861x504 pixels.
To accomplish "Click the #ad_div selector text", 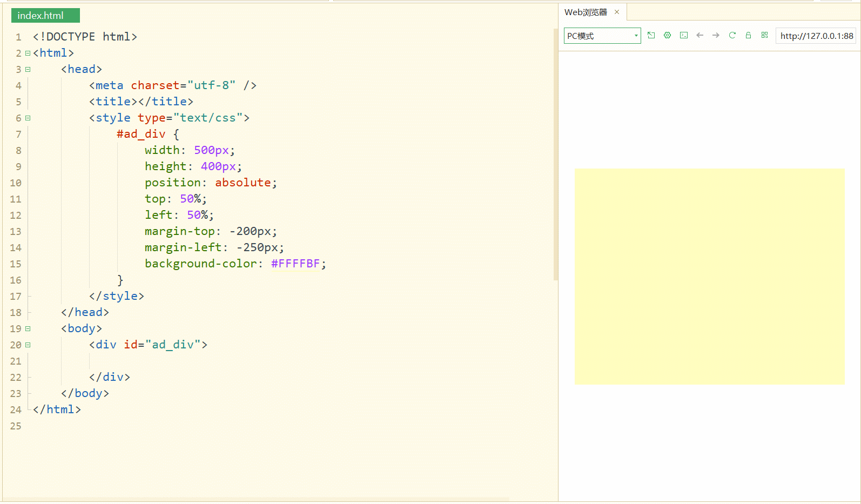I will 141,134.
